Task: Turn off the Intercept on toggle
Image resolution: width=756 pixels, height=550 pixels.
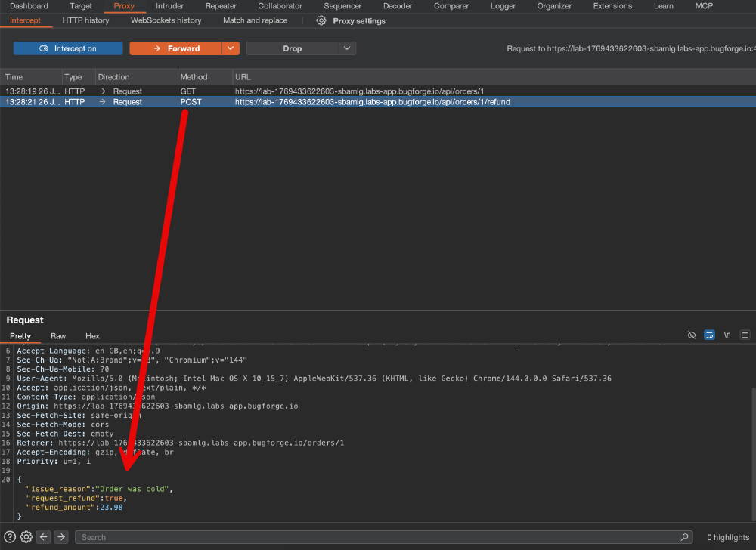Action: point(68,48)
